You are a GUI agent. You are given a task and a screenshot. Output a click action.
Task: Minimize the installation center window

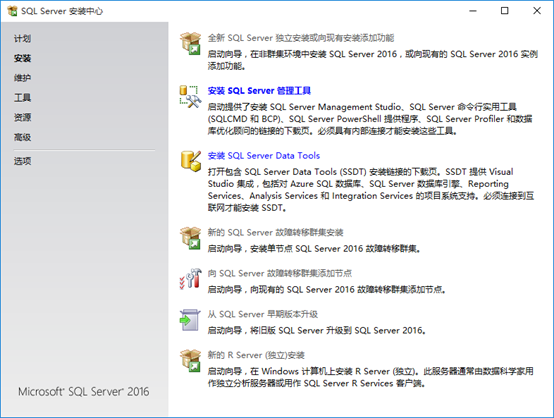[473, 11]
